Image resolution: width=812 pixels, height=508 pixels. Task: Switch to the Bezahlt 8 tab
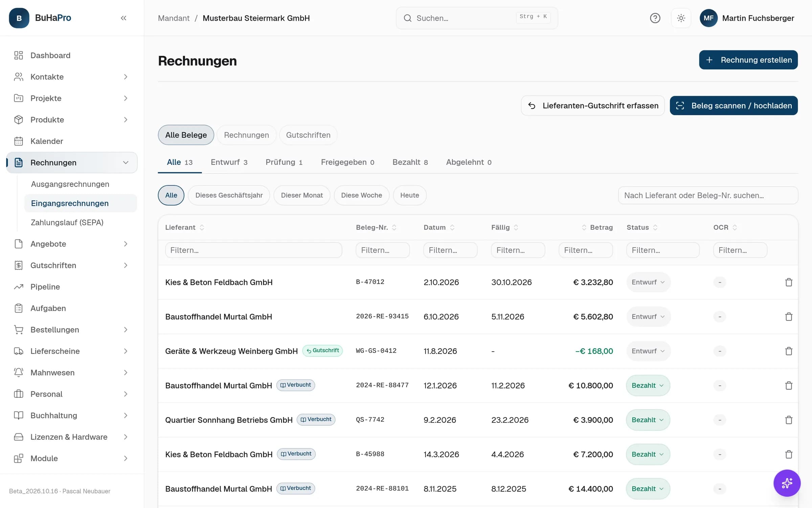410,162
